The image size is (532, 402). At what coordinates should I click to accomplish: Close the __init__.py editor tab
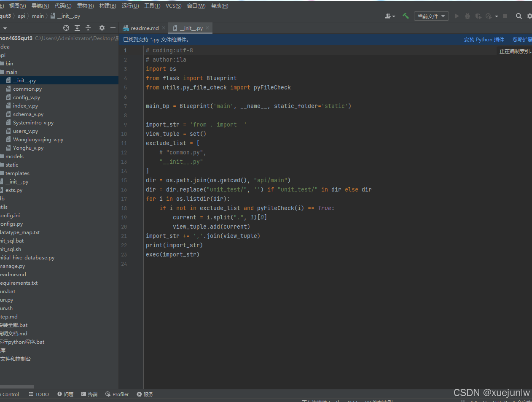(207, 28)
